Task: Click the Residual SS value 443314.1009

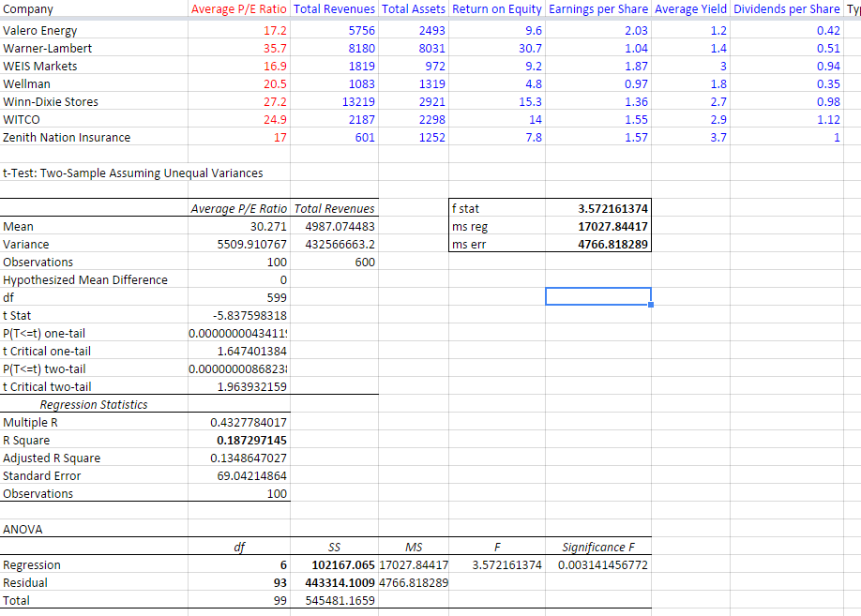Action: [341, 583]
